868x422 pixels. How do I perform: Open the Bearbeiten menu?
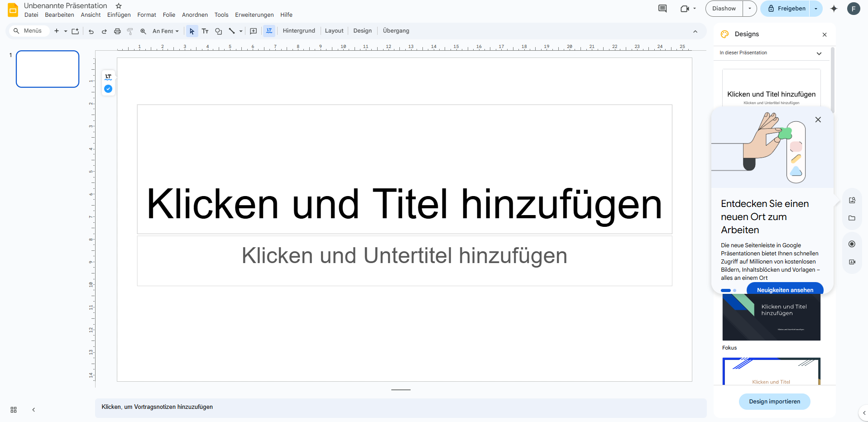click(59, 15)
